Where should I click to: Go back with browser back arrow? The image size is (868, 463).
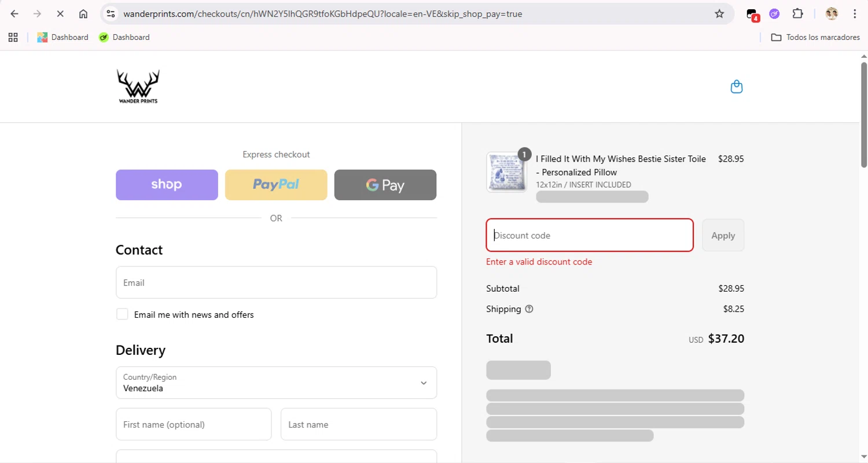point(15,14)
